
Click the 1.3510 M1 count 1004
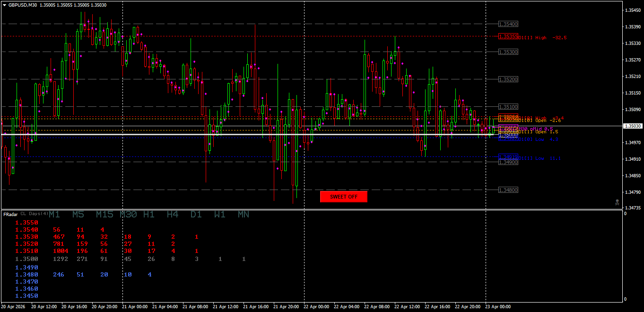coord(61,251)
